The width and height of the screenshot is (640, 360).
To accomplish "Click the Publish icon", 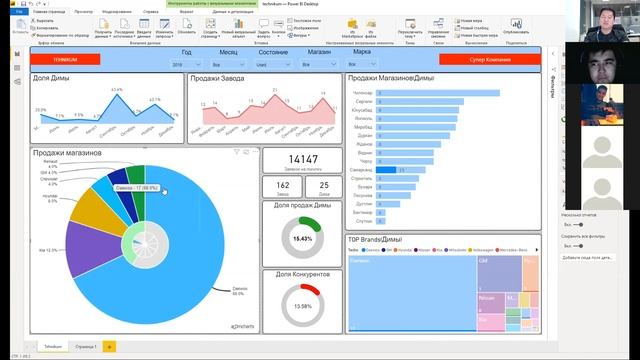I will 516,24.
